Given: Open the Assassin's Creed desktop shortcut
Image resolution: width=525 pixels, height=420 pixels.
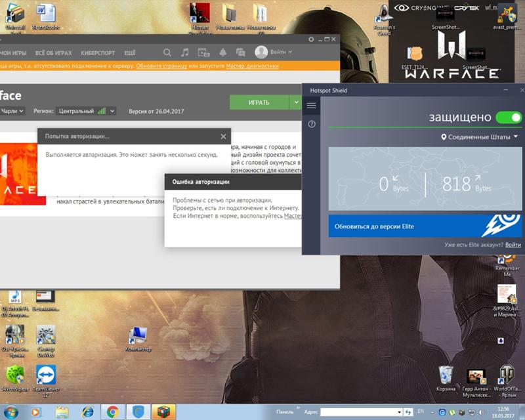Looking at the screenshot, I should point(385,20).
